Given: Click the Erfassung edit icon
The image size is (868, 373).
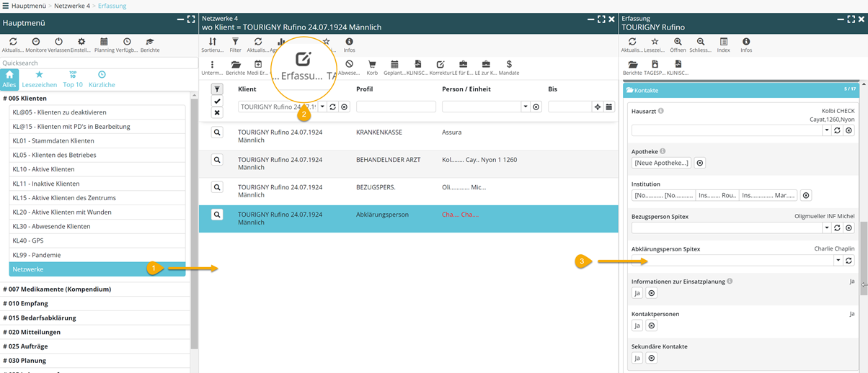Looking at the screenshot, I should point(304,59).
